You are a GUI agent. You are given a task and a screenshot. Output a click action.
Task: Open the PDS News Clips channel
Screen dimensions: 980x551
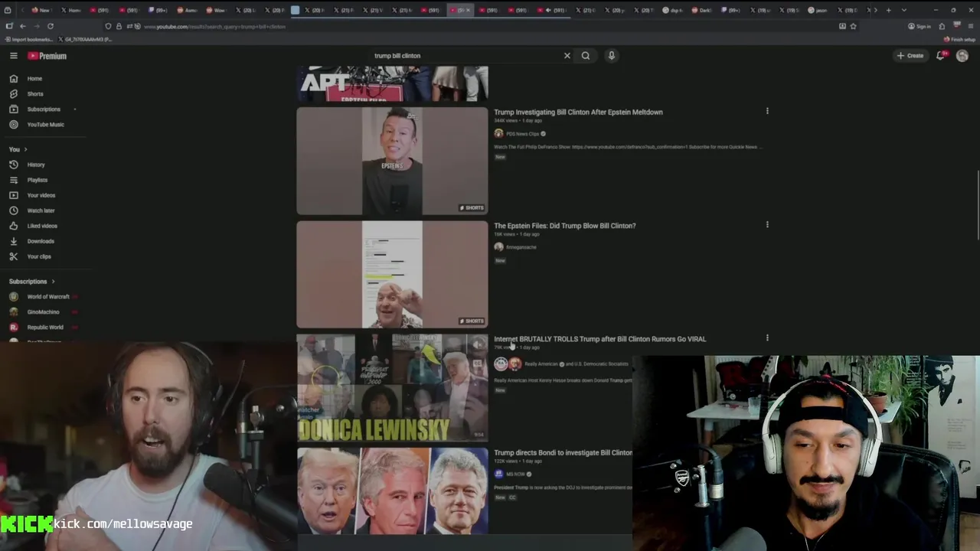(522, 134)
